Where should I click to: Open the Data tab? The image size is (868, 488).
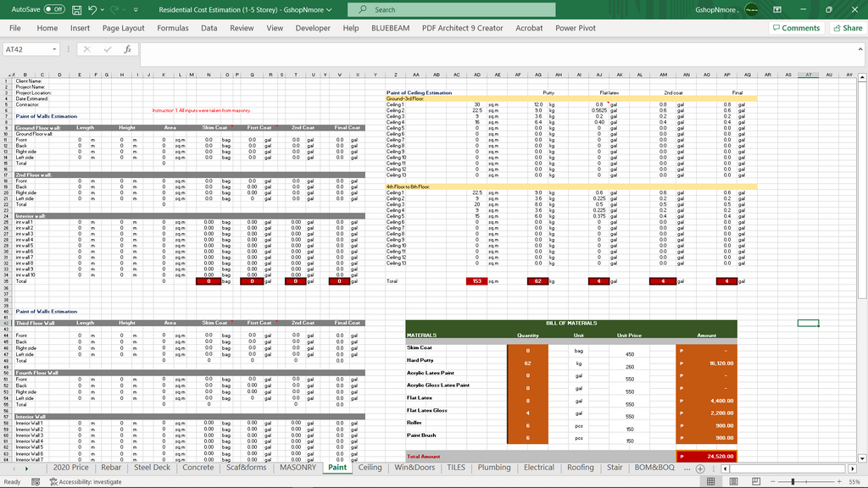click(209, 28)
